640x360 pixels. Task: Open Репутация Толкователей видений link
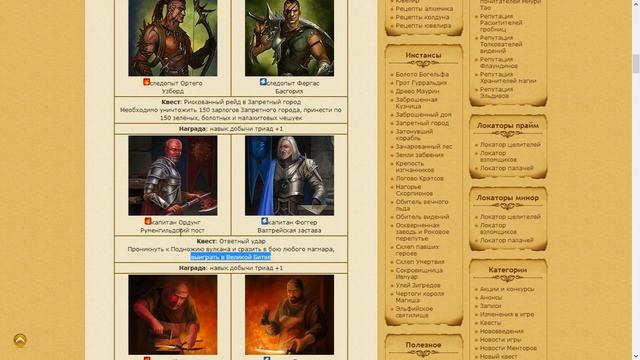coord(501,44)
